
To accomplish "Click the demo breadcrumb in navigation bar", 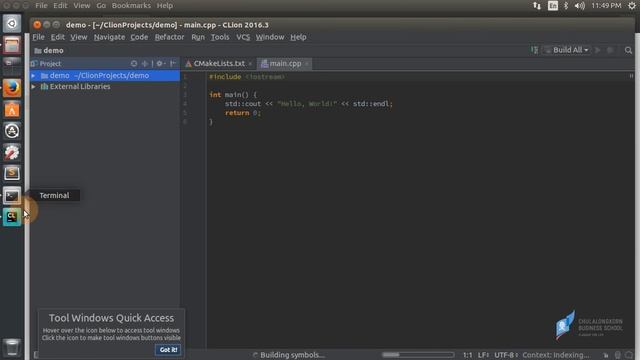I will [49, 51].
